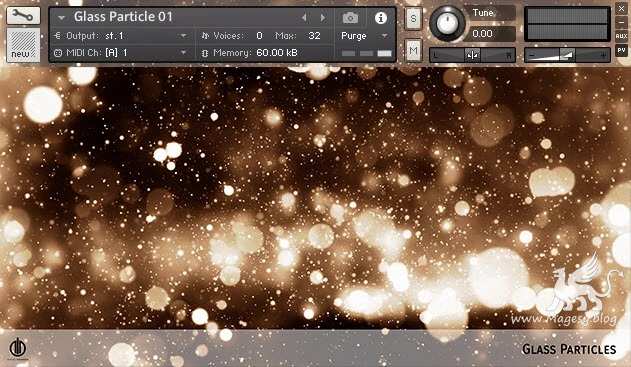
Task: Close the instrument with X button
Action: pos(621,8)
